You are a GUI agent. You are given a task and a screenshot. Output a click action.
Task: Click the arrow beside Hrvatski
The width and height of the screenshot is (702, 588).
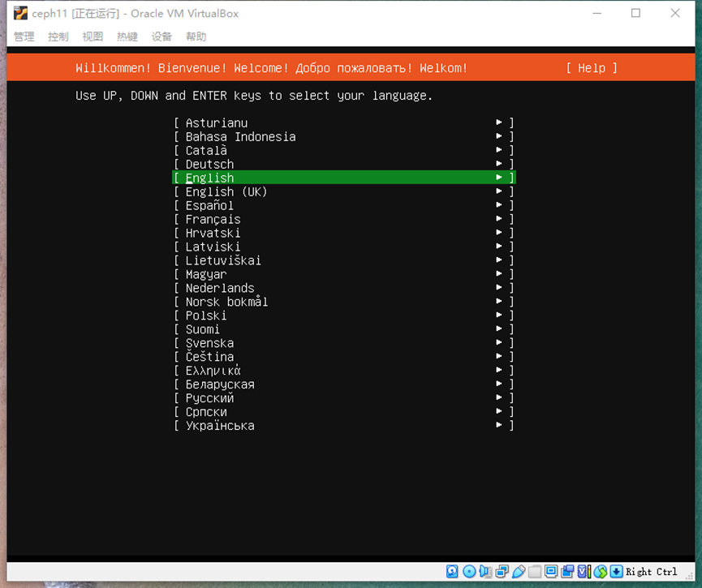[x=499, y=232]
